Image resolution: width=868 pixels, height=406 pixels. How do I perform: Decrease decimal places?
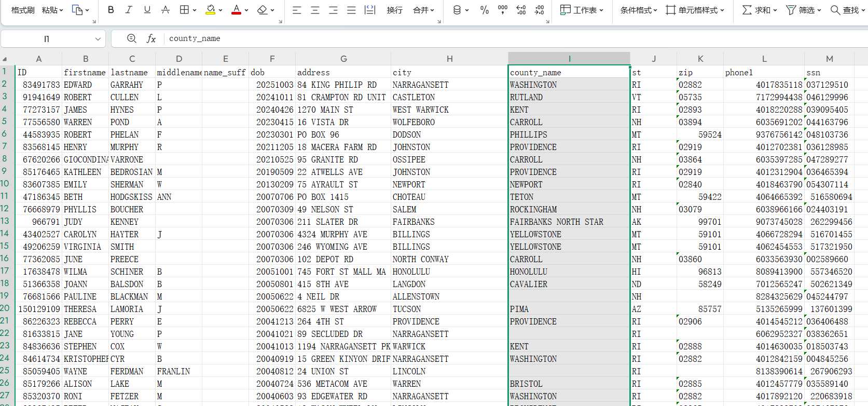click(539, 10)
